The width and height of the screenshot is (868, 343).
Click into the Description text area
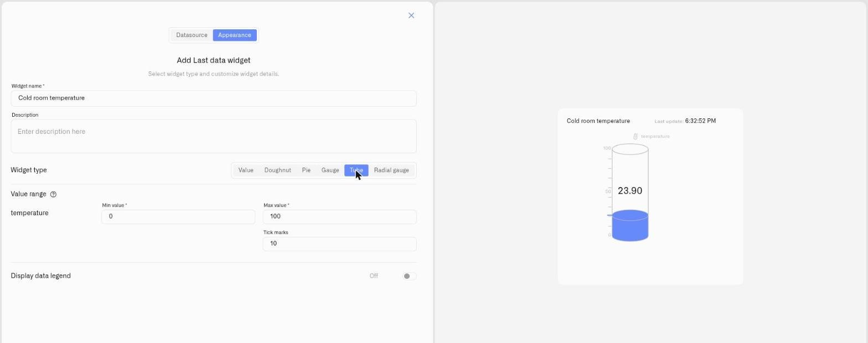pyautogui.click(x=214, y=136)
